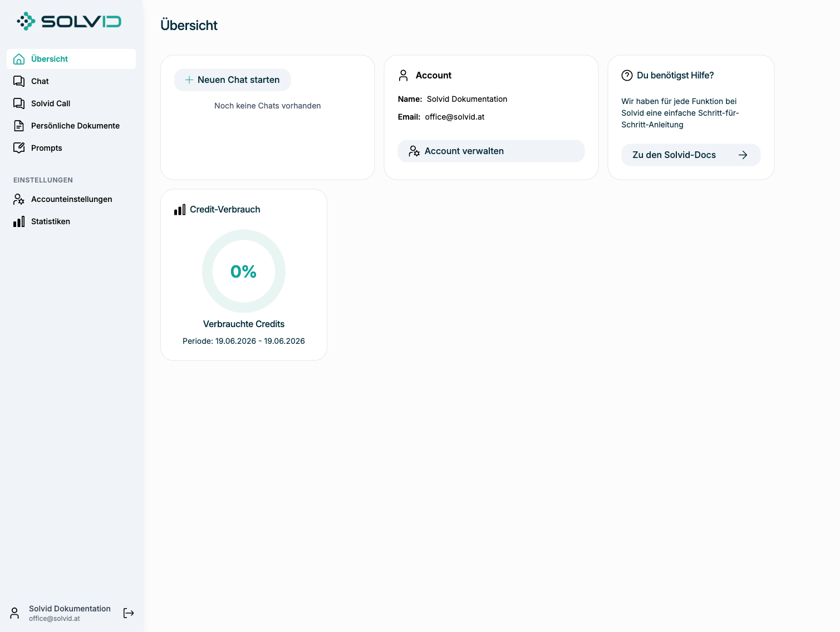This screenshot has height=632, width=840.
Task: Click the question mark help icon
Action: [x=627, y=75]
